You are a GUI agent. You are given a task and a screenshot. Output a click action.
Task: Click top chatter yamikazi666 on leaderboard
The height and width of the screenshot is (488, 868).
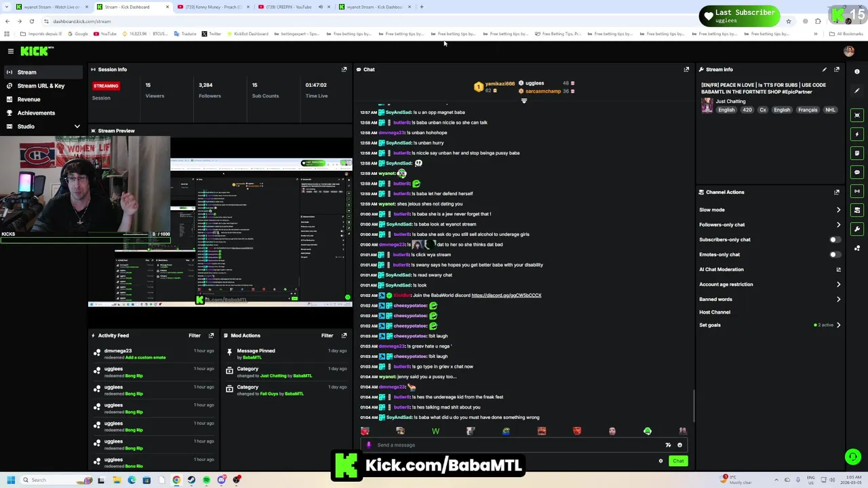[x=500, y=83]
